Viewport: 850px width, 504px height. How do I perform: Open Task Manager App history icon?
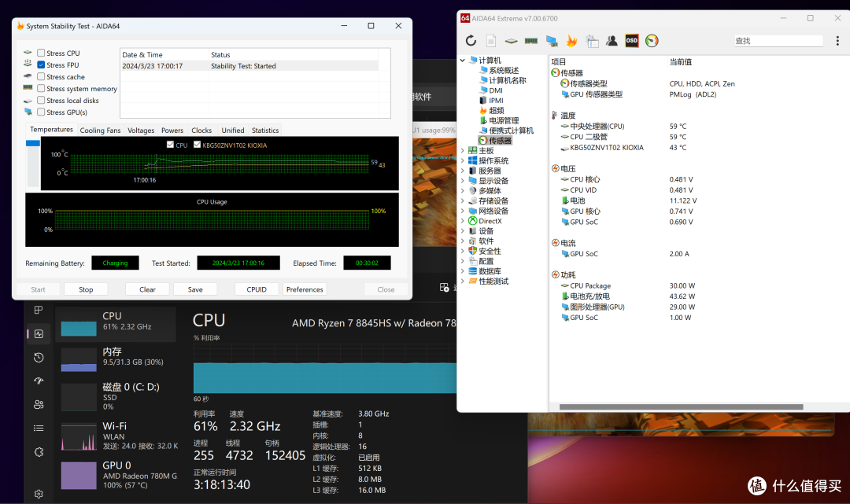coord(39,357)
